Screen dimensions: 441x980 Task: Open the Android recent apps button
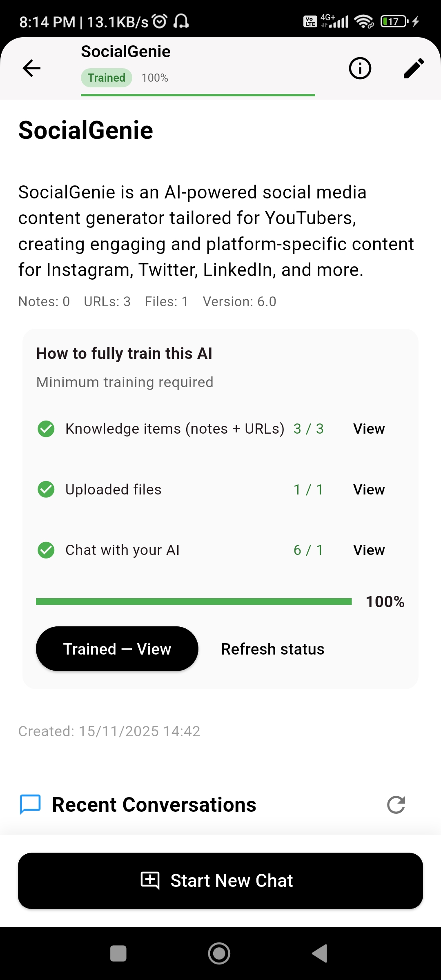(x=118, y=953)
